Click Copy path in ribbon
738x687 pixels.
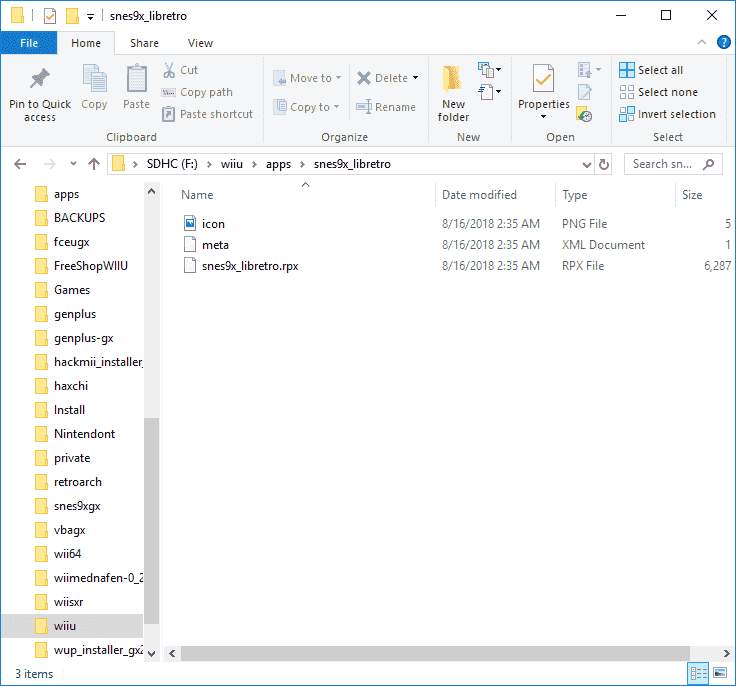pyautogui.click(x=197, y=92)
